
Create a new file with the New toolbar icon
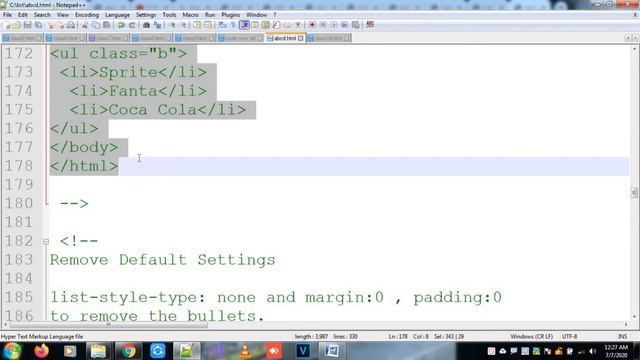point(7,25)
